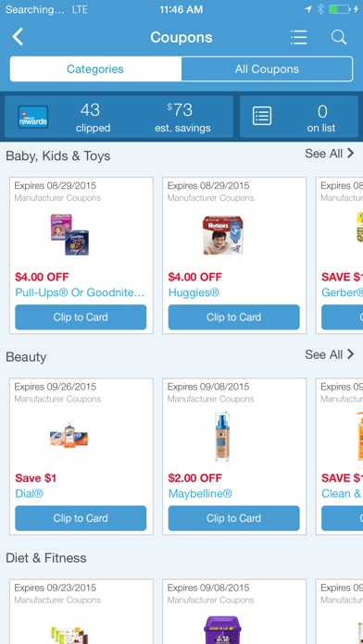Tap the battery status icon

pyautogui.click(x=340, y=9)
